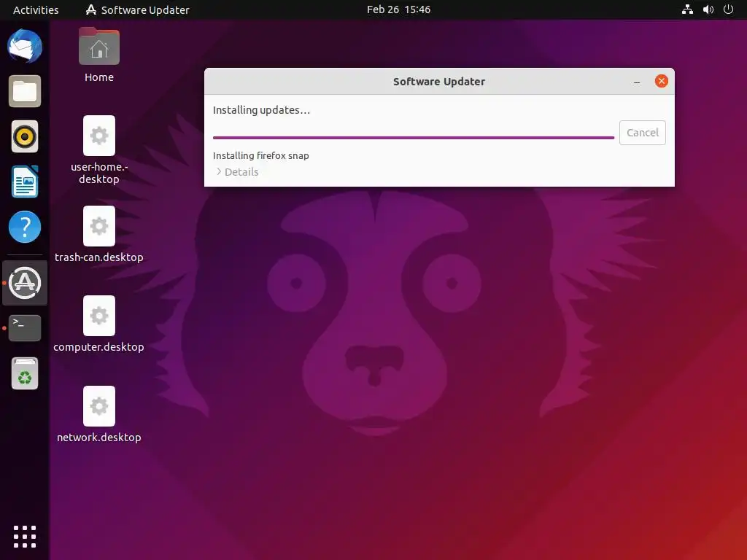Click the 'Installing firefox snap' status text

click(260, 156)
